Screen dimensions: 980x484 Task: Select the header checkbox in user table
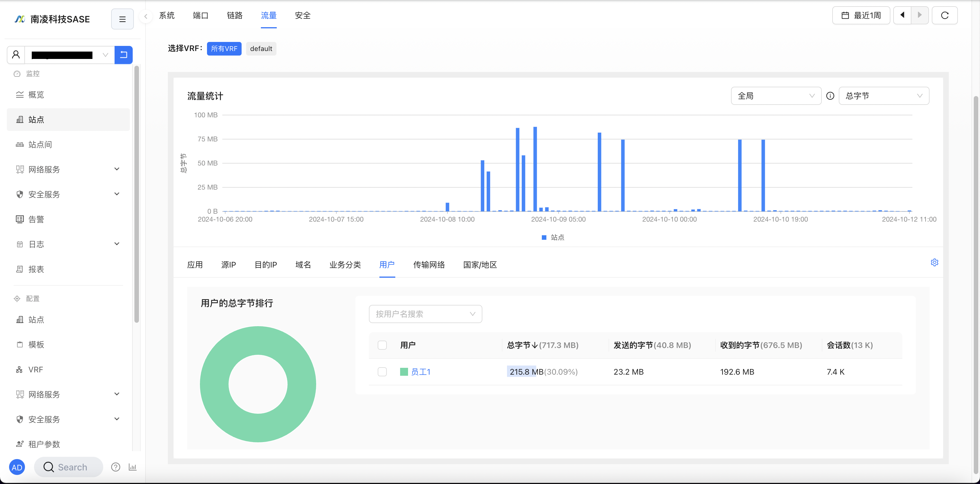382,345
